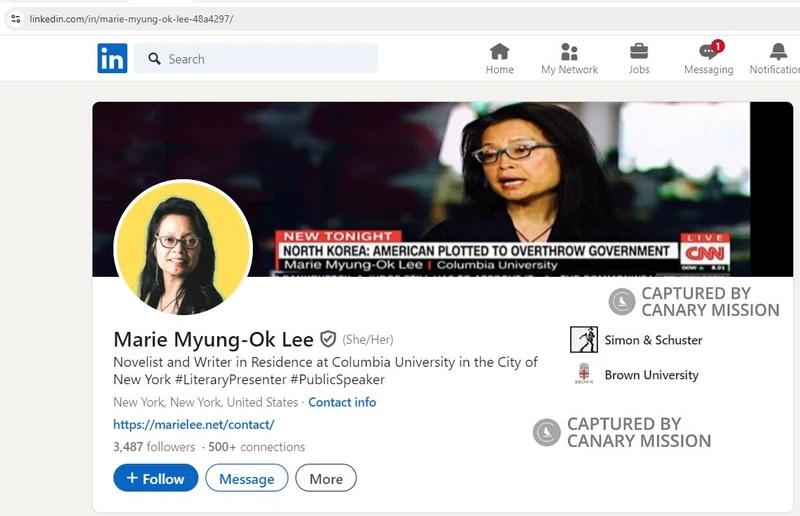This screenshot has height=516, width=800.
Task: Select the My Network nav label
Action: coord(569,69)
